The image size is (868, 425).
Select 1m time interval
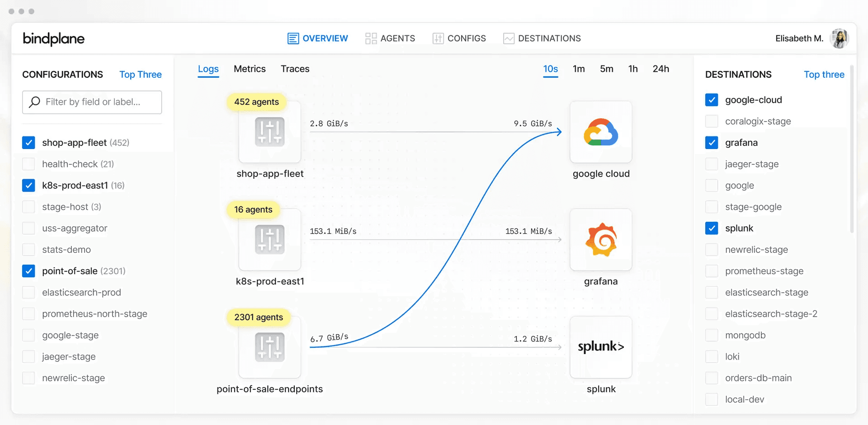(579, 69)
